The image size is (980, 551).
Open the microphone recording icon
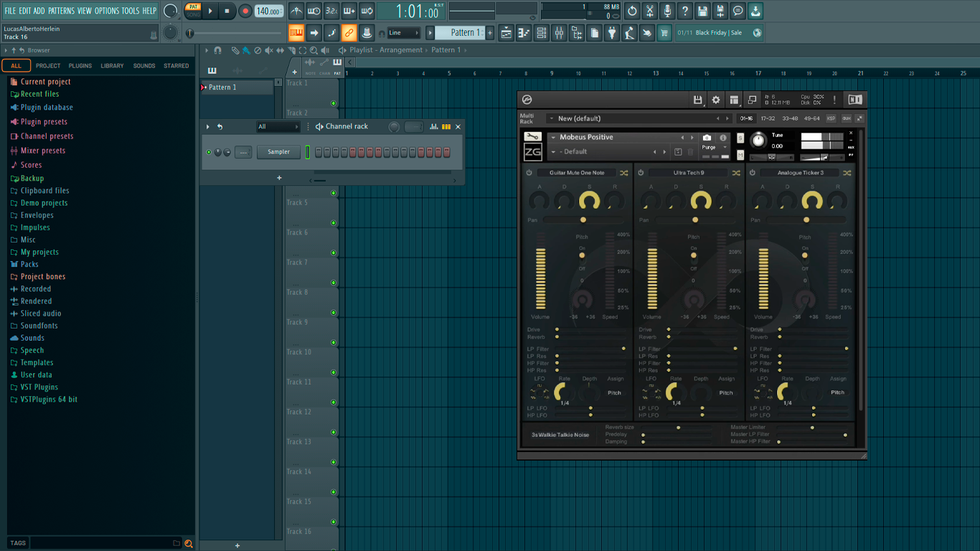pos(667,11)
